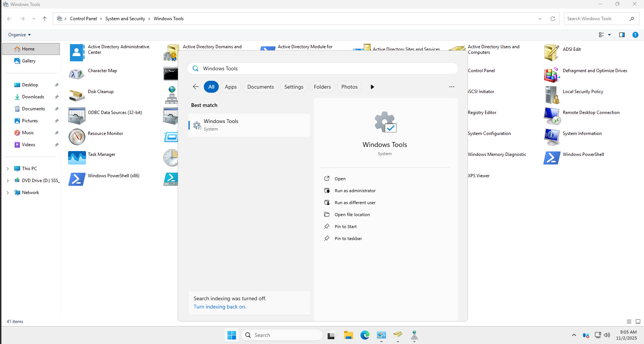Image resolution: width=644 pixels, height=344 pixels.
Task: Expand the This PC tree node
Action: pos(8,169)
